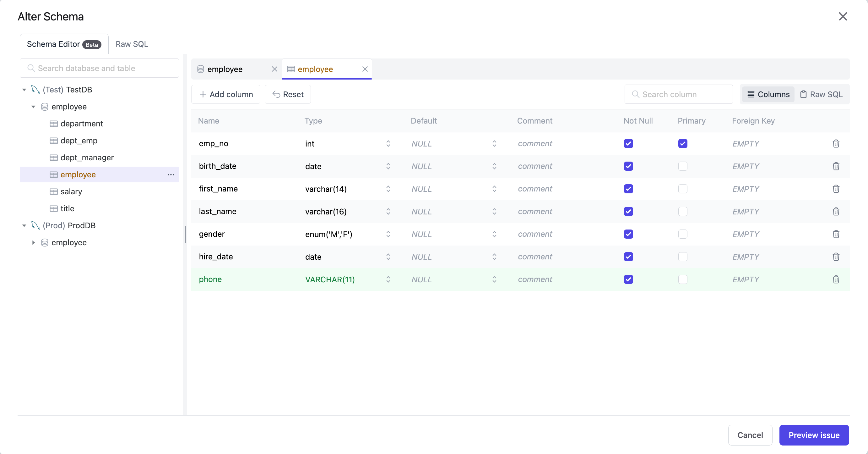Click the Columns view icon
Viewport: 868px width, 454px height.
751,94
